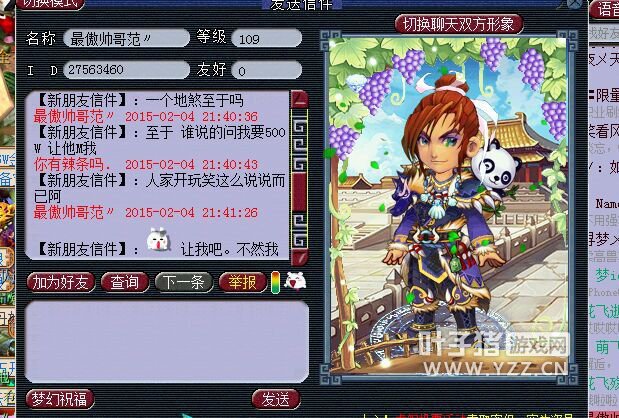619x418 pixels.
Task: Click the scrollbar down arrow in message list
Action: [299, 257]
